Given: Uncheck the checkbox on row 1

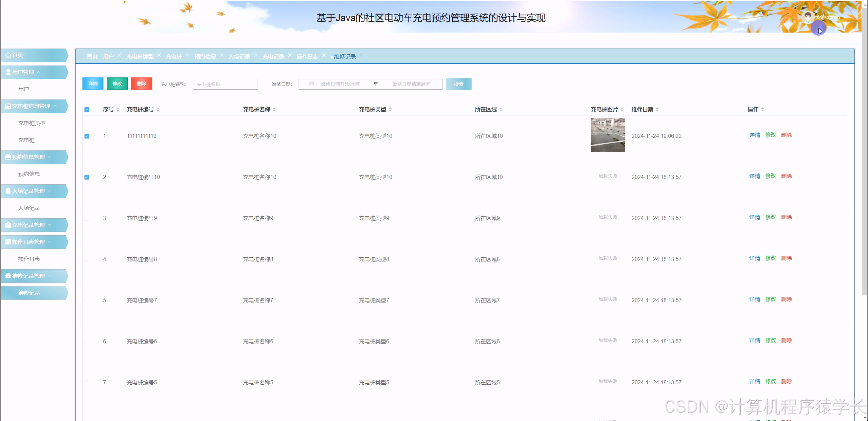Looking at the screenshot, I should tap(87, 136).
